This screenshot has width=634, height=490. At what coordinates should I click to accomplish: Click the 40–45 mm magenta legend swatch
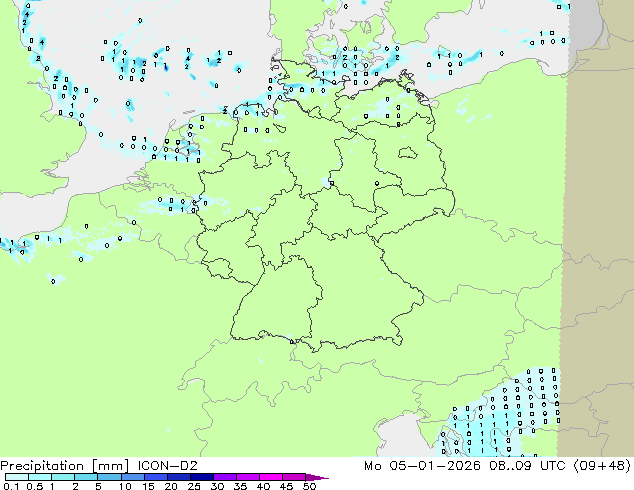(271, 477)
